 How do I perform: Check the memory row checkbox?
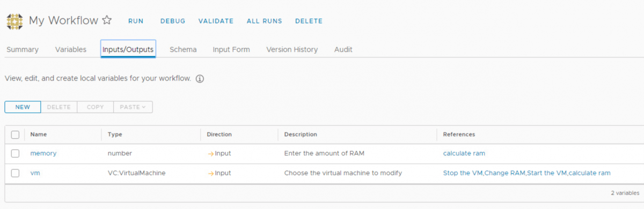[15, 153]
